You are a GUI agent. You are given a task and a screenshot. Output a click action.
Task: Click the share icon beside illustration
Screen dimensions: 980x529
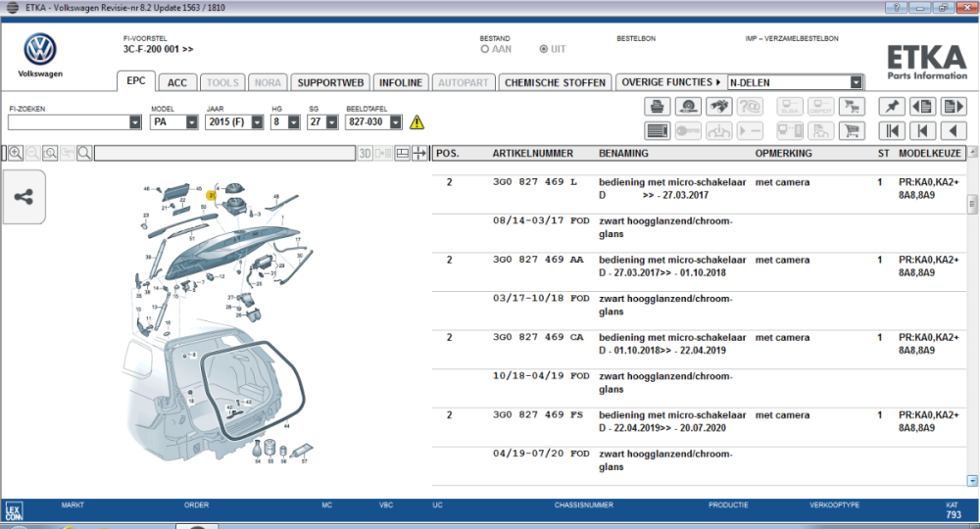(x=24, y=197)
